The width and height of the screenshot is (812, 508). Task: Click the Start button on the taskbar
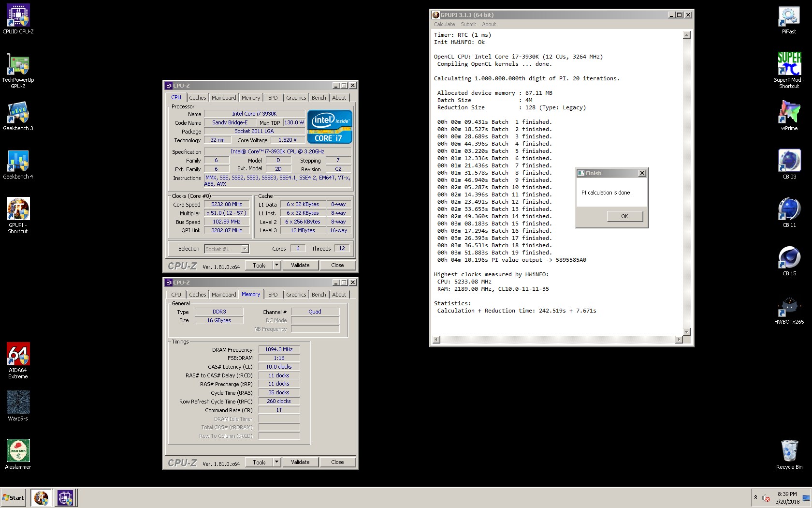coord(13,498)
